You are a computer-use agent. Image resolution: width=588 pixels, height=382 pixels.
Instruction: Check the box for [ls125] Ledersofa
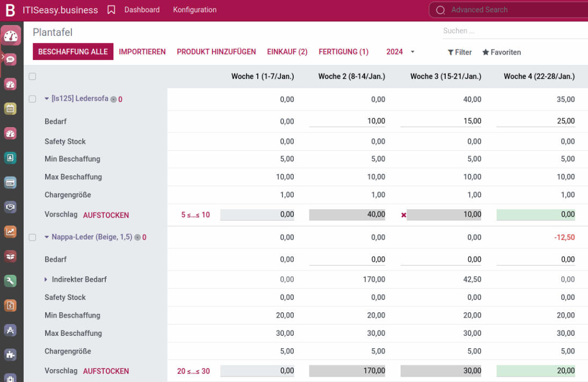tap(32, 99)
